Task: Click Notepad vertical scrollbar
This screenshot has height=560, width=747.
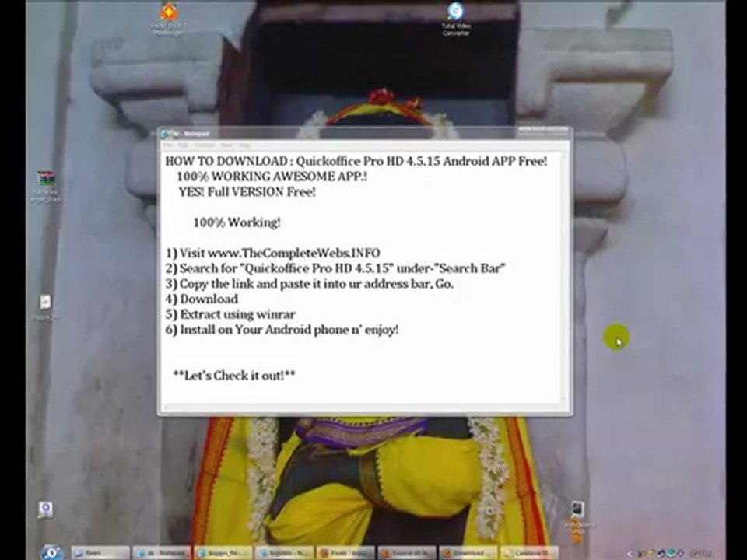Action: click(x=565, y=277)
